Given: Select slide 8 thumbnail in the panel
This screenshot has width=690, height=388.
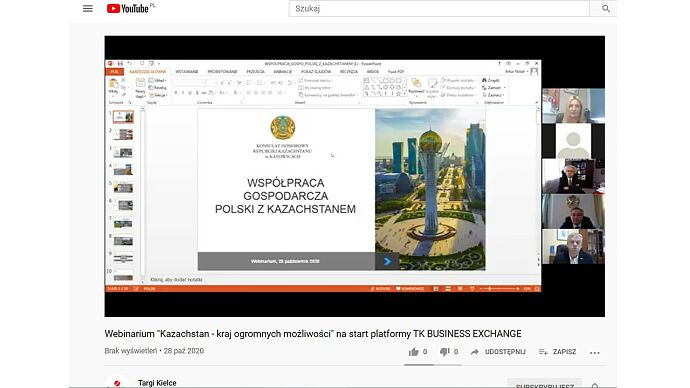Looking at the screenshot, I should [123, 241].
